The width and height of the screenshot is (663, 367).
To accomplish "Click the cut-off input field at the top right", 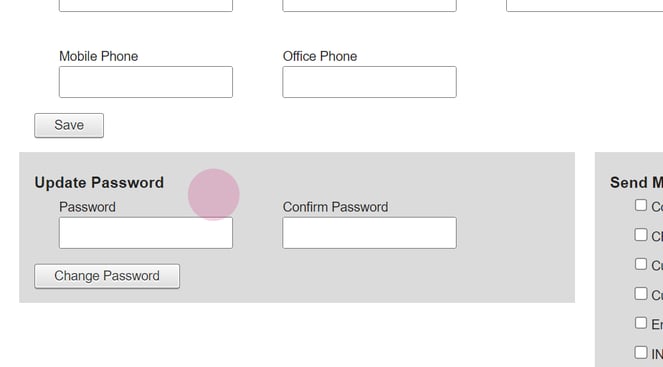I will pyautogui.click(x=584, y=5).
